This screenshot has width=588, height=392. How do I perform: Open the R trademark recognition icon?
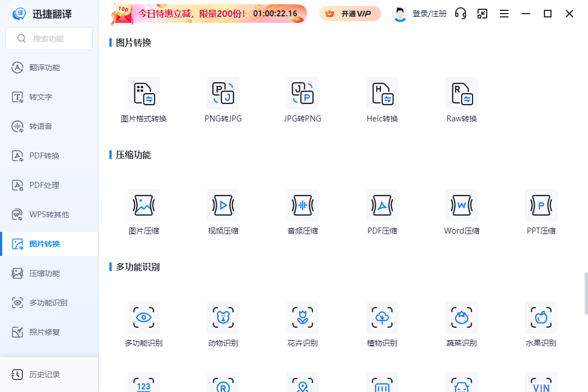(x=223, y=382)
